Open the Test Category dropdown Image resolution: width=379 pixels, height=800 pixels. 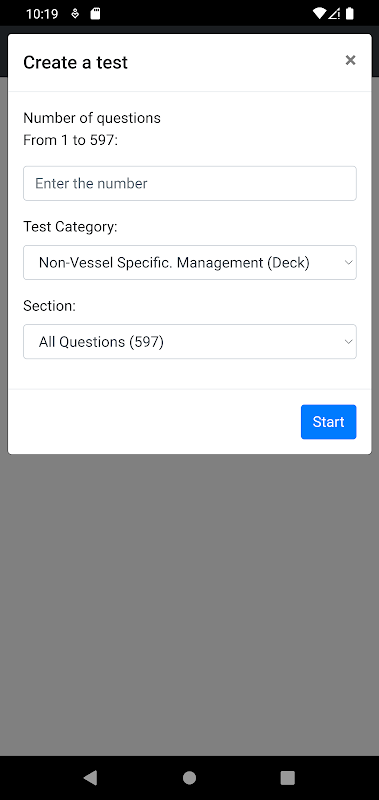190,262
